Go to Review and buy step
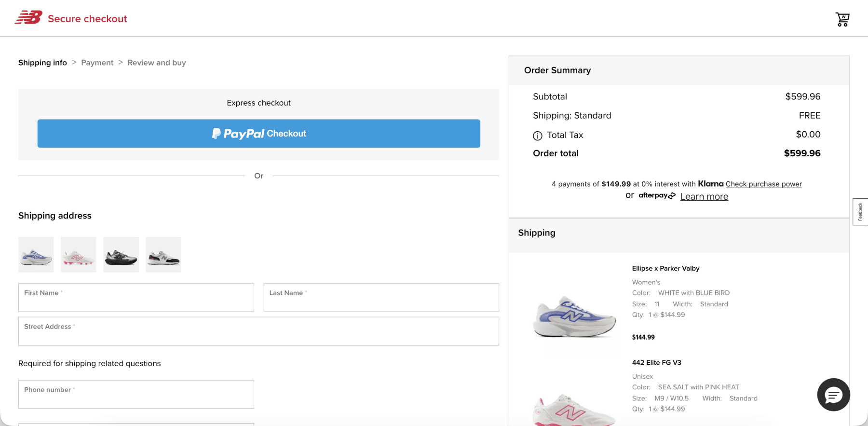868x426 pixels. click(x=157, y=63)
